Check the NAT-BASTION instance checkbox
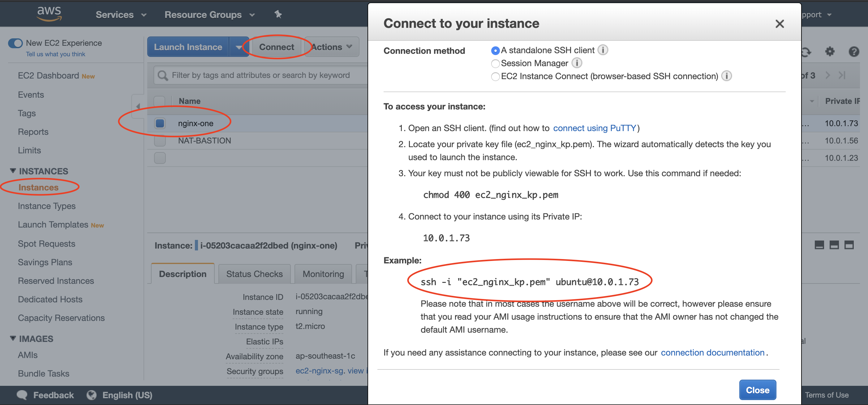 [160, 141]
